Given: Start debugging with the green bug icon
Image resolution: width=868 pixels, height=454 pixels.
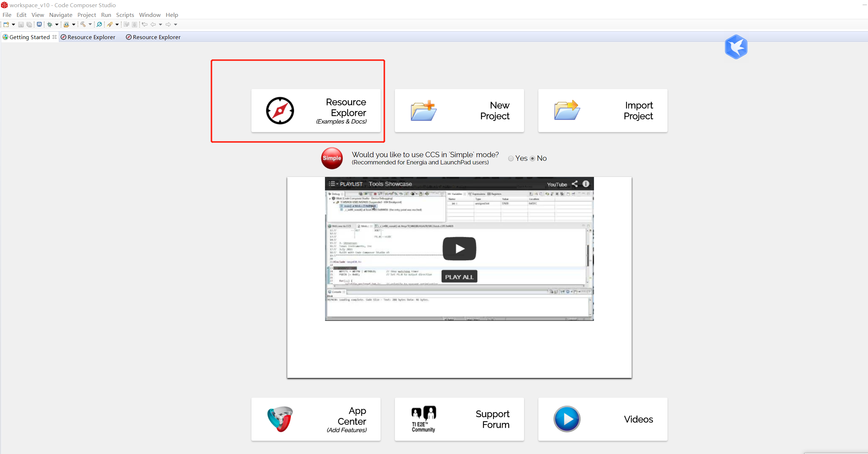Looking at the screenshot, I should click(50, 24).
